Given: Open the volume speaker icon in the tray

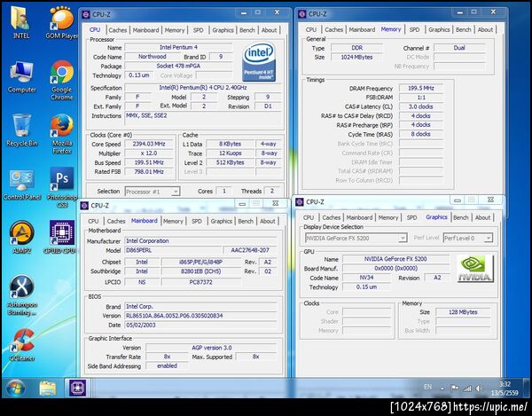Looking at the screenshot, I should (479, 389).
